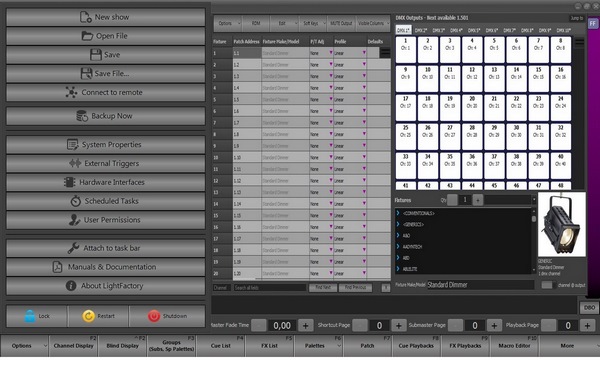Open the patch Options dropdown
The height and width of the screenshot is (377, 600).
[x=227, y=23]
